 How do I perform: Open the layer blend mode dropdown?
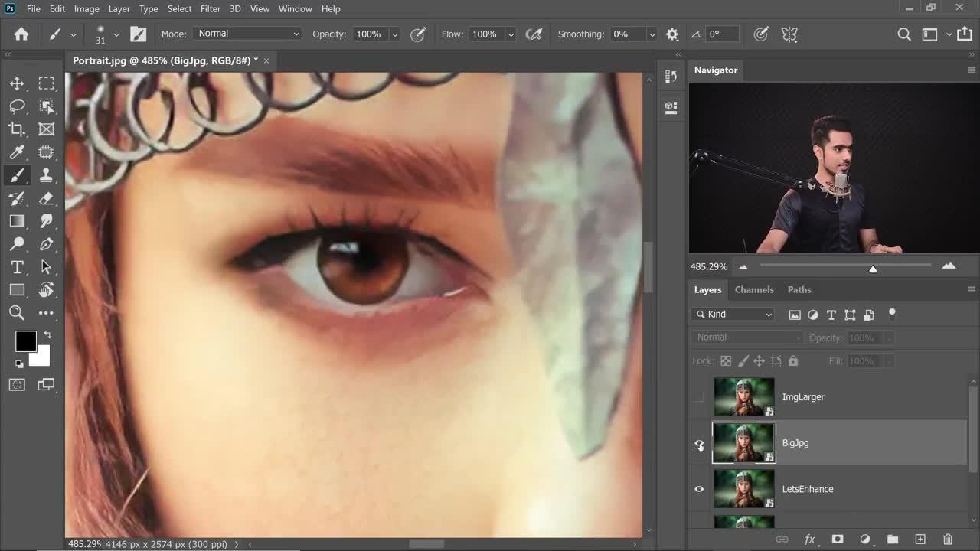pyautogui.click(x=747, y=337)
